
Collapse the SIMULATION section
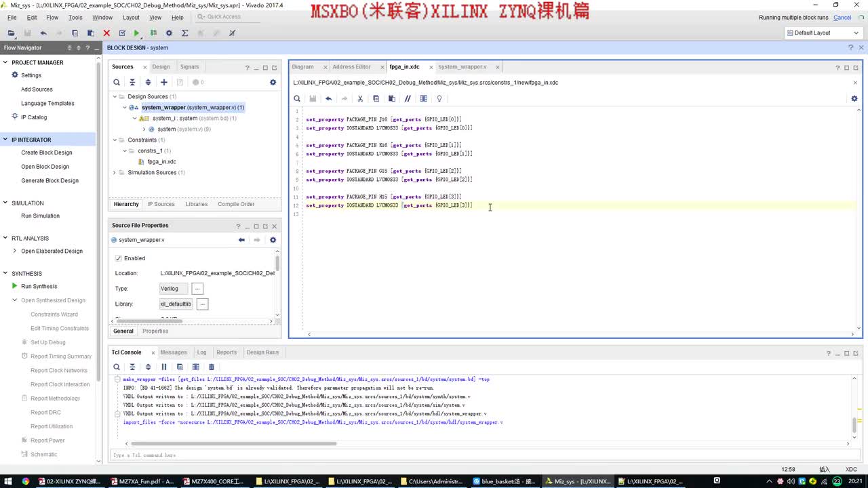5,203
